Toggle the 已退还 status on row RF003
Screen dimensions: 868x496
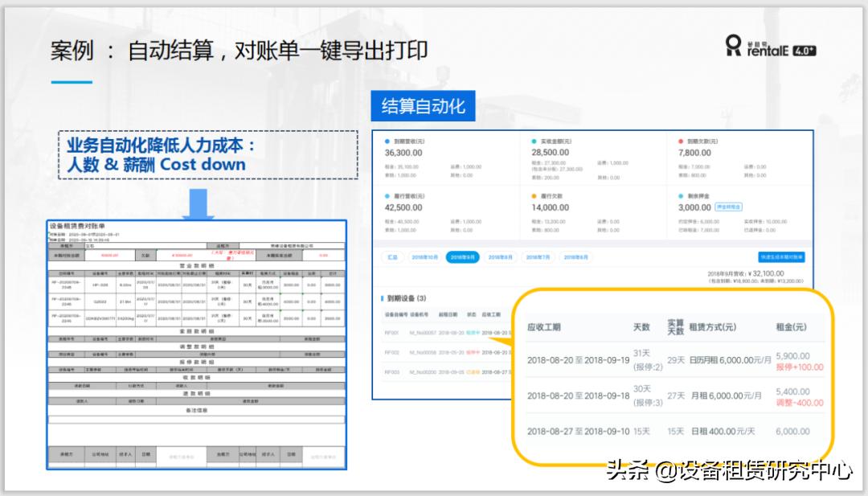(473, 370)
